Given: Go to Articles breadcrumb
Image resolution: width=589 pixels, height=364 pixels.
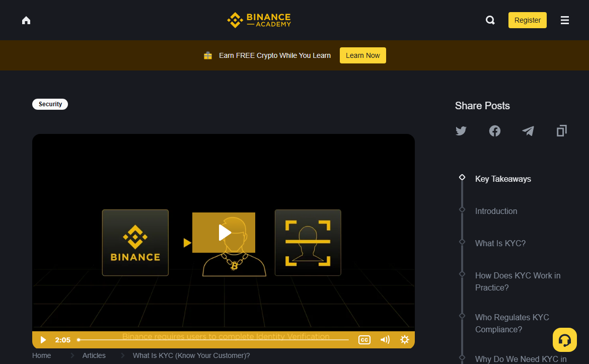Looking at the screenshot, I should click(94, 355).
